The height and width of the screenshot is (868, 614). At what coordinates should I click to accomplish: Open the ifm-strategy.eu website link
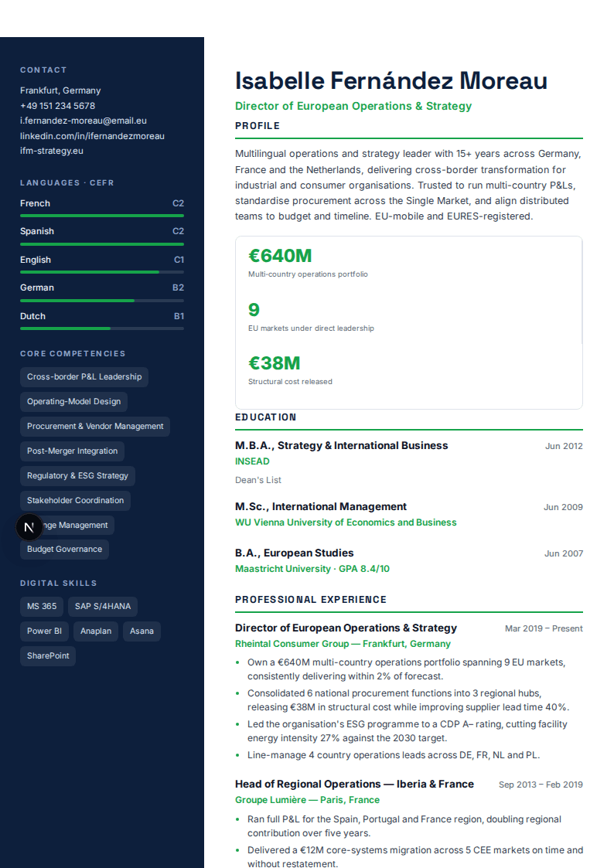click(x=52, y=151)
